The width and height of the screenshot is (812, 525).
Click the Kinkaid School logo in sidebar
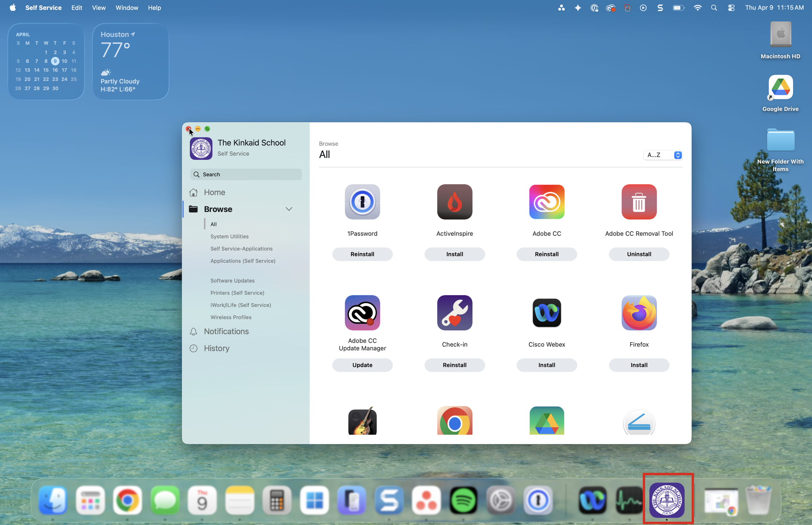pyautogui.click(x=201, y=148)
